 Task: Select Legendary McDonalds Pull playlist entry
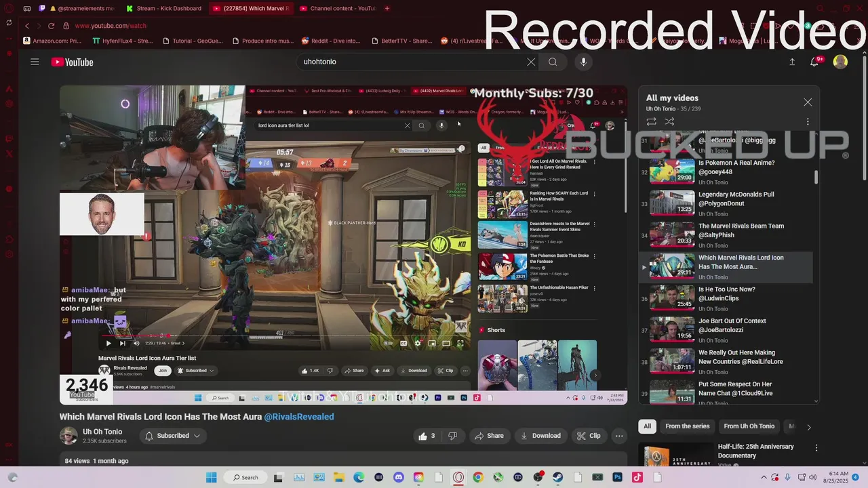[x=726, y=202]
